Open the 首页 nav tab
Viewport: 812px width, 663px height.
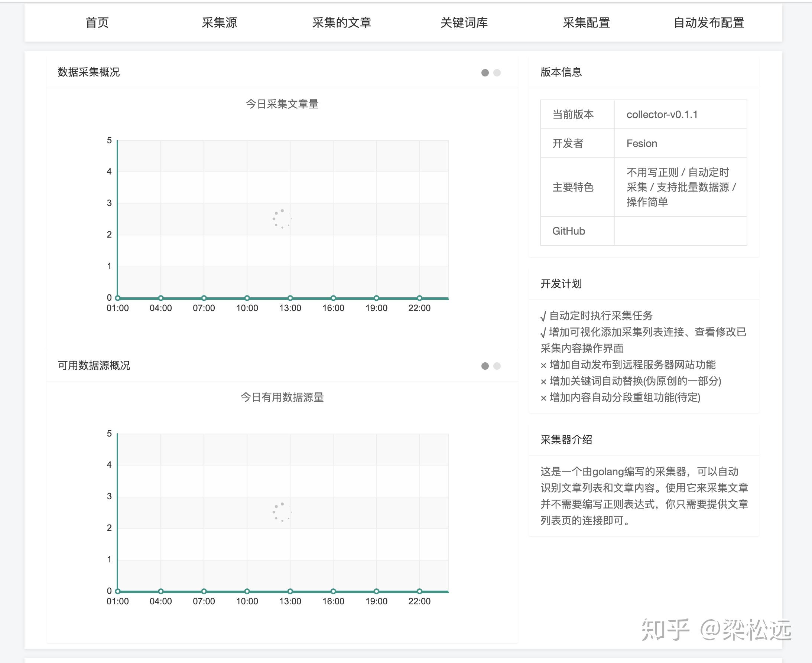point(97,23)
